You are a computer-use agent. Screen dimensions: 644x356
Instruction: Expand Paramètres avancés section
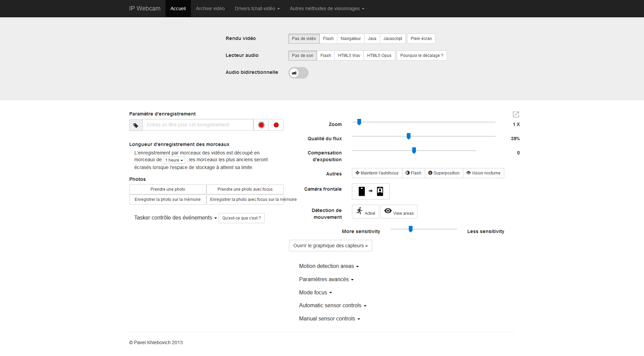(326, 279)
